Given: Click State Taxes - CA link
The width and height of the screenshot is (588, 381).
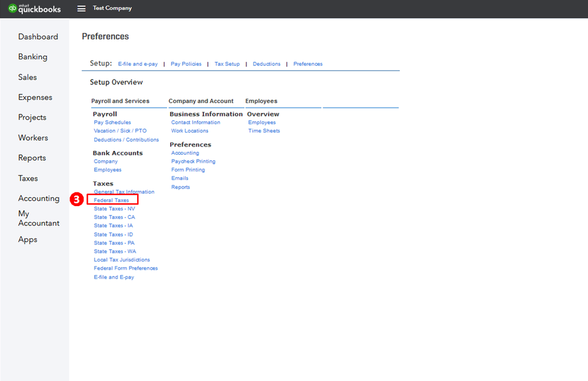Looking at the screenshot, I should [x=114, y=217].
